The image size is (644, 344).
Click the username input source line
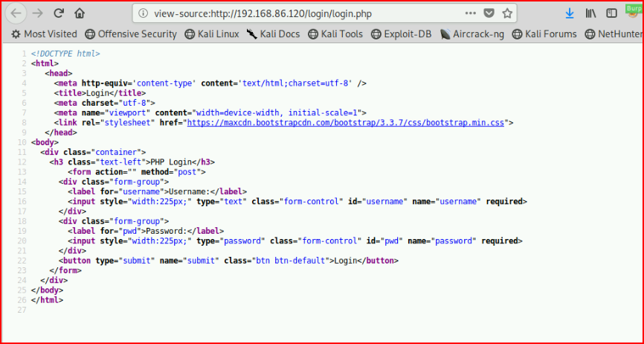pyautogui.click(x=297, y=201)
